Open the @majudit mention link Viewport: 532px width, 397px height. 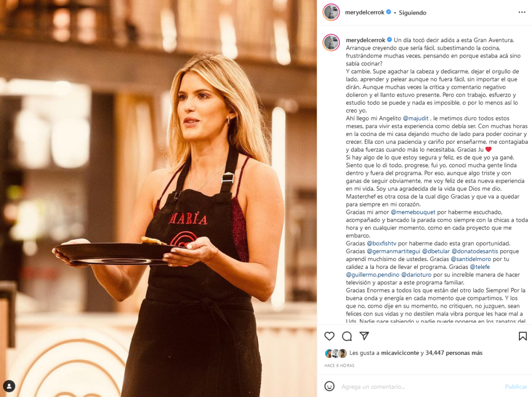[416, 118]
